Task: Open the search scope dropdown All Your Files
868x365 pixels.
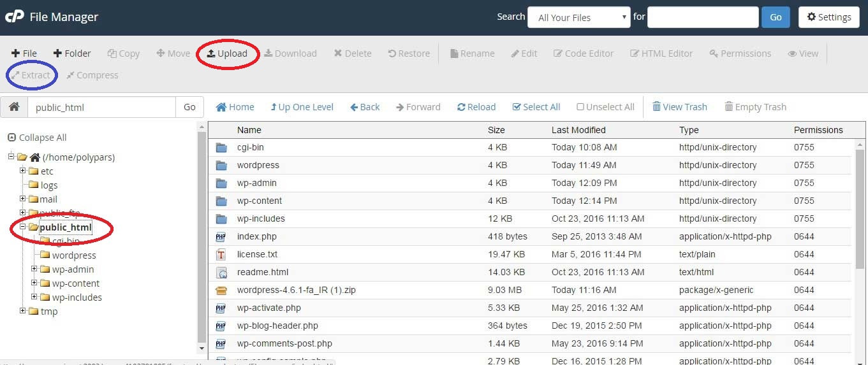Action: coord(579,17)
